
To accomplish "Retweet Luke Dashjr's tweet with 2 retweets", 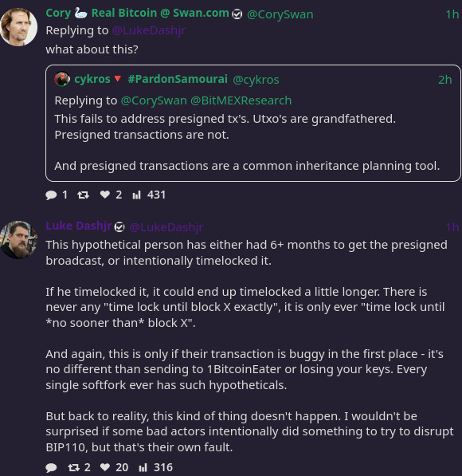I will [74, 467].
